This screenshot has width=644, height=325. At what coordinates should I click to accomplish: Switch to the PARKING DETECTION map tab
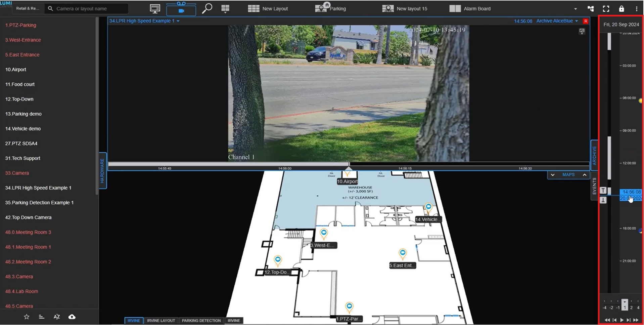pyautogui.click(x=201, y=320)
